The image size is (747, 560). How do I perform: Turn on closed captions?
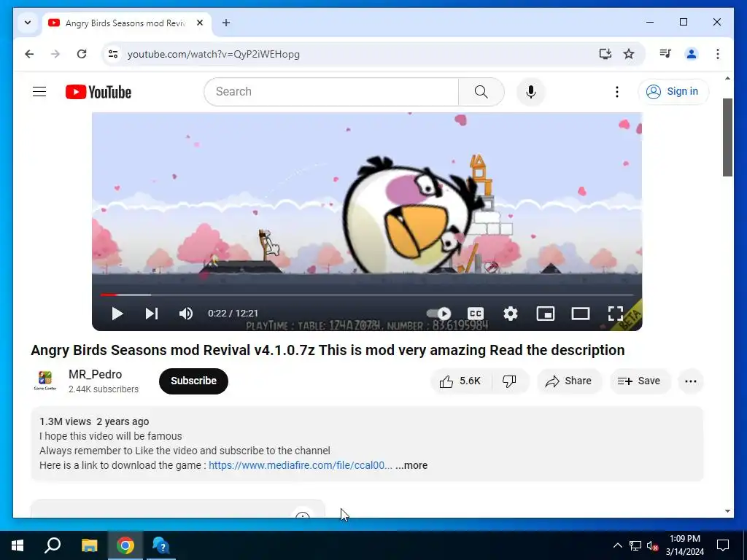pyautogui.click(x=476, y=314)
